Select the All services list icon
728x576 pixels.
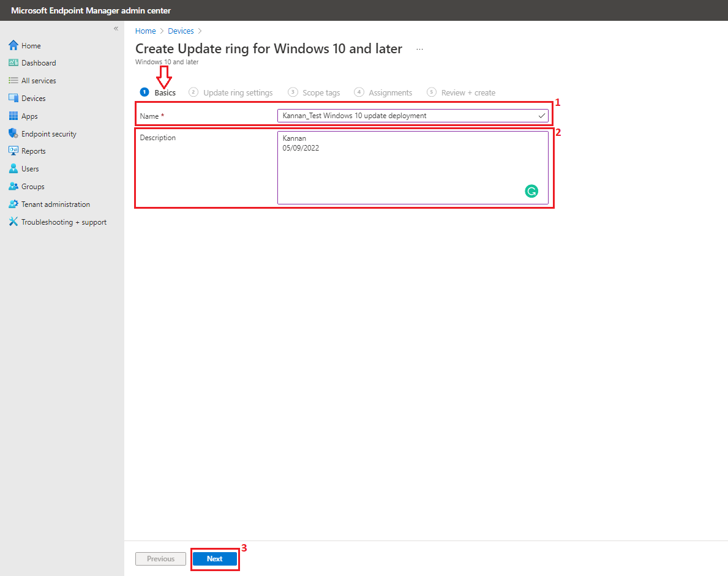tap(13, 81)
